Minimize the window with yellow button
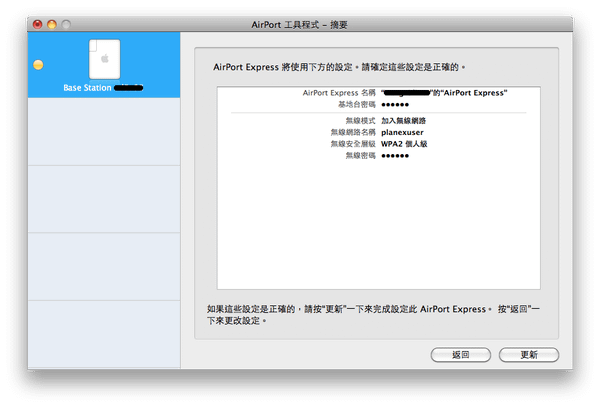 (52, 24)
